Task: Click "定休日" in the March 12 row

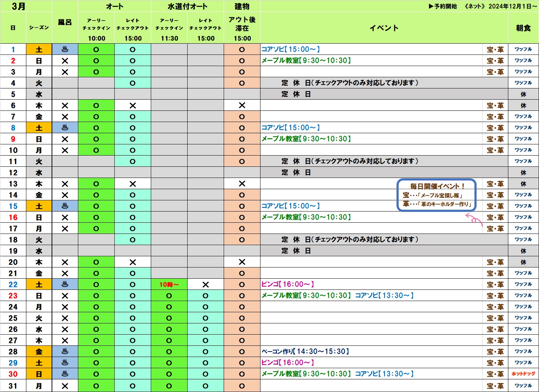Action: click(296, 172)
